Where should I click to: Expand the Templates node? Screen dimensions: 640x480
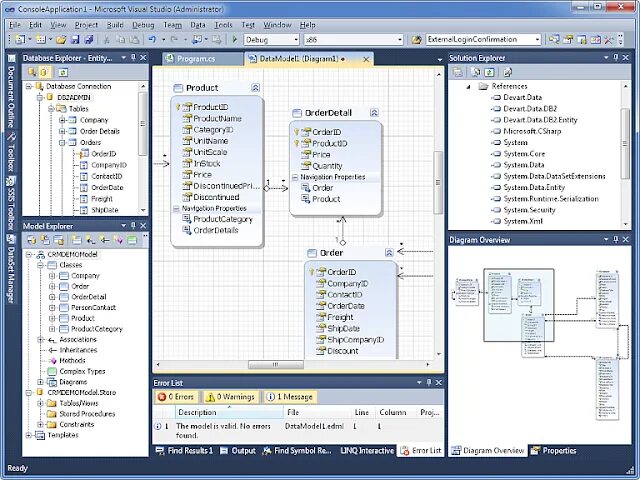coord(29,435)
